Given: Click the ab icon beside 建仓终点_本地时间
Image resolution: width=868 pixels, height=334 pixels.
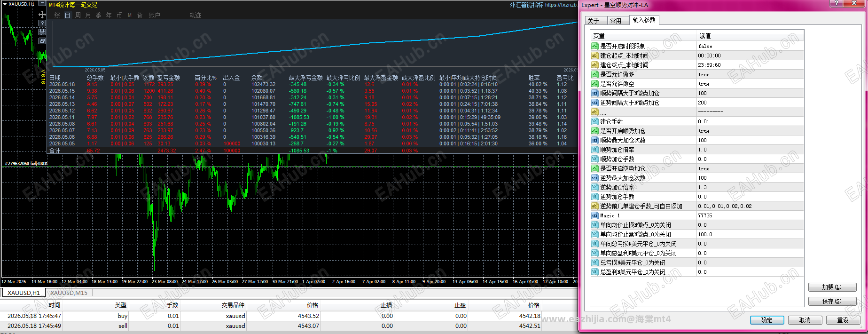Looking at the screenshot, I should pos(595,65).
